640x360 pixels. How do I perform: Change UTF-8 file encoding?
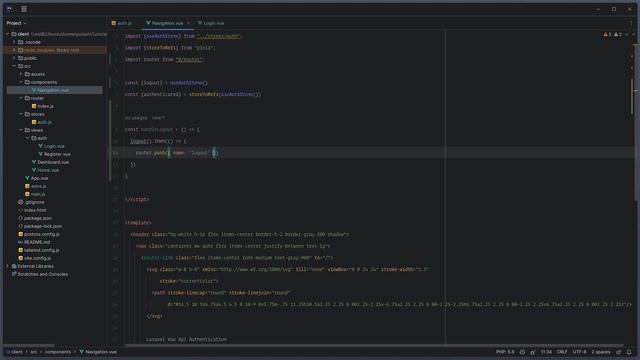579,352
